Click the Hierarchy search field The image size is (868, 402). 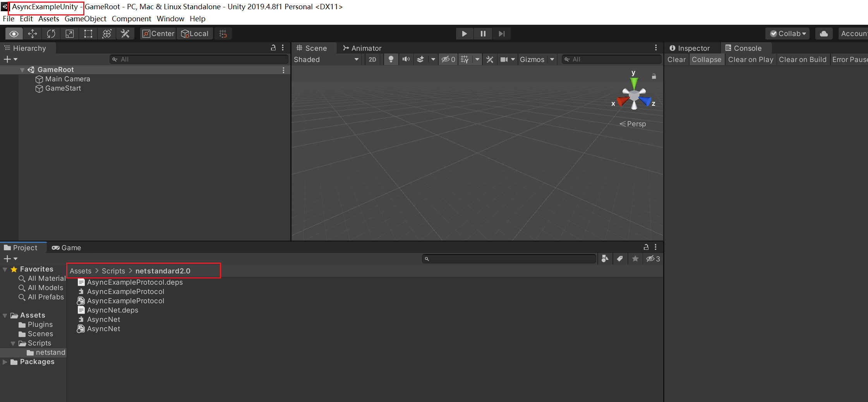point(199,59)
